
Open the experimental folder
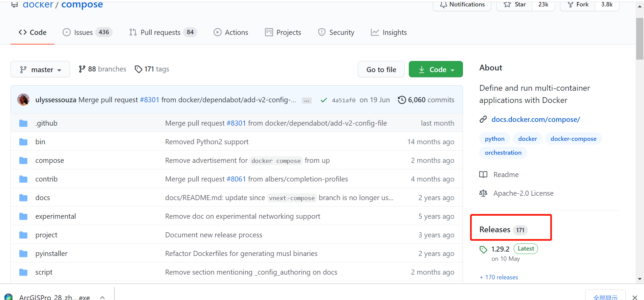coord(55,216)
